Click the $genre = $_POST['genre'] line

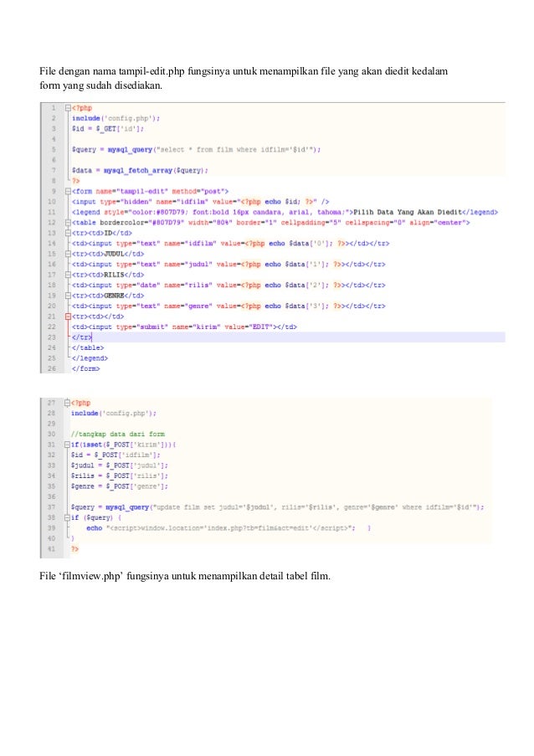[119, 486]
